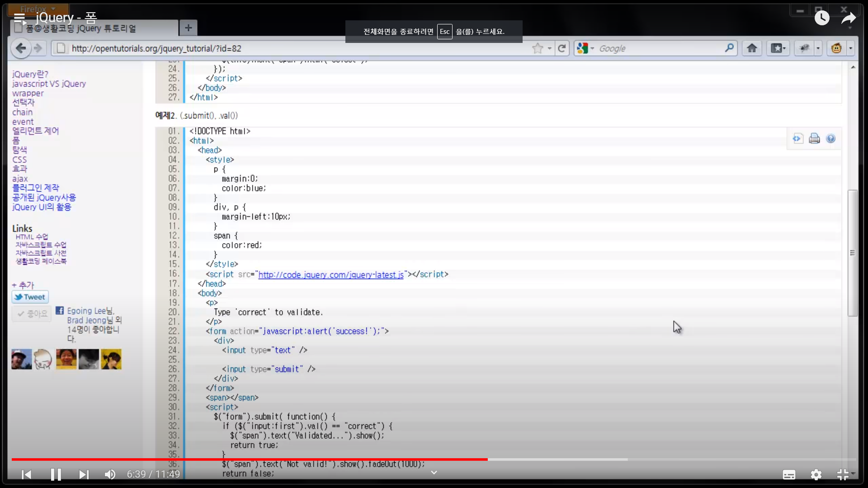
Task: Open video settings gear
Action: pos(816,474)
